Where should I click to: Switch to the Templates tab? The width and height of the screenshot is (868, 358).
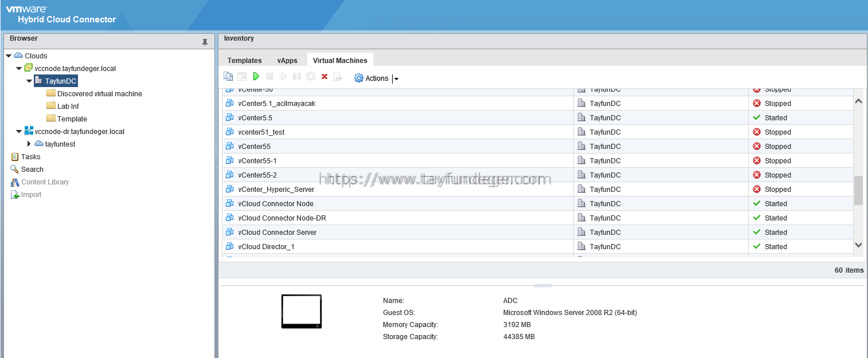pos(245,61)
